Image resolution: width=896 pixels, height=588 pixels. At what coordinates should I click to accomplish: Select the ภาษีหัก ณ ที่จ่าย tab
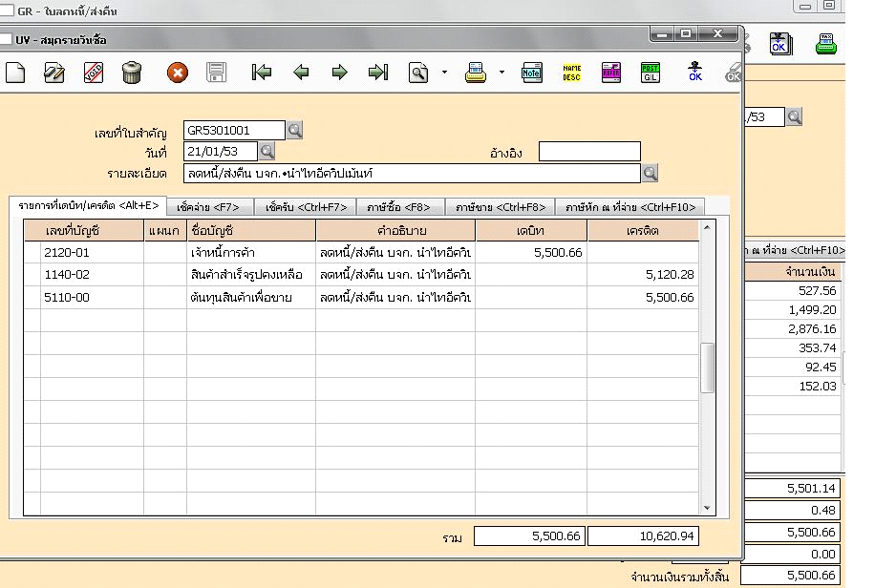click(630, 207)
